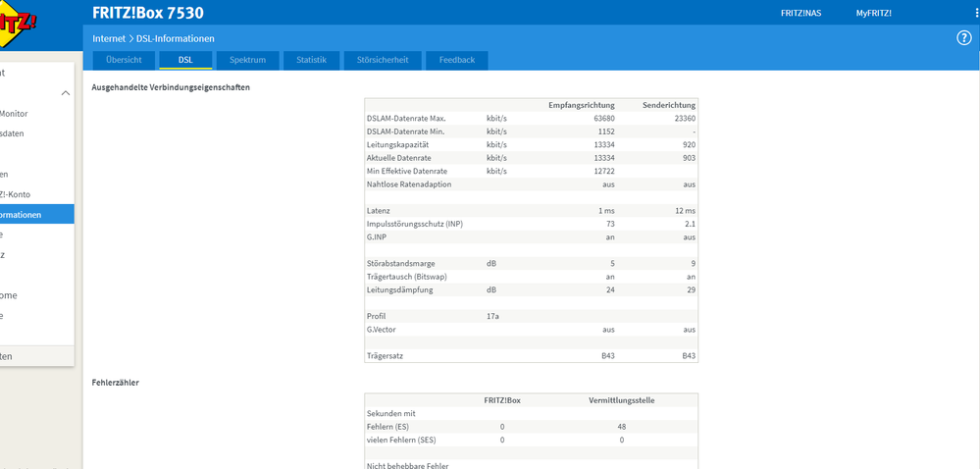Open the help question mark icon
The image size is (980, 469).
(963, 38)
